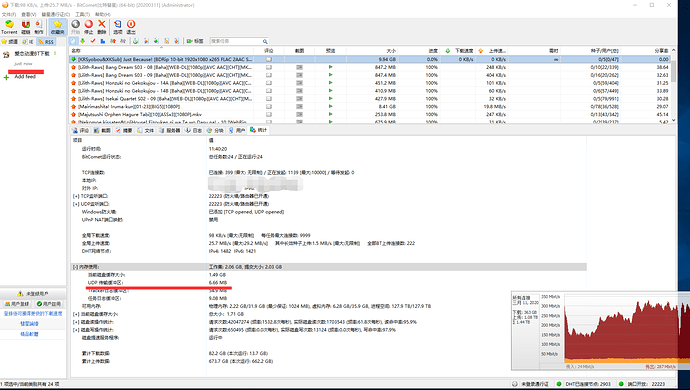The height and width of the screenshot is (390, 690).
Task: Click the third blue link under login panel
Action: 29,334
